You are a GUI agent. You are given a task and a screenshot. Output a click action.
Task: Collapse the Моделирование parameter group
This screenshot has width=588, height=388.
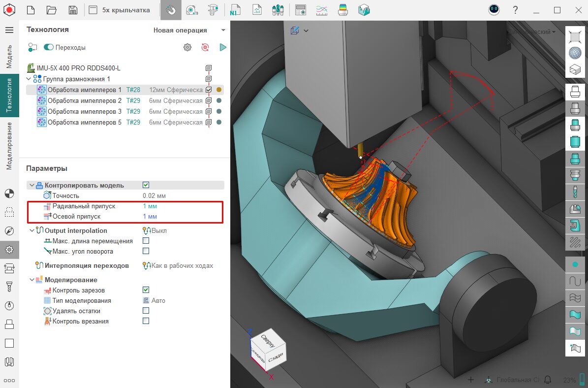(x=32, y=280)
